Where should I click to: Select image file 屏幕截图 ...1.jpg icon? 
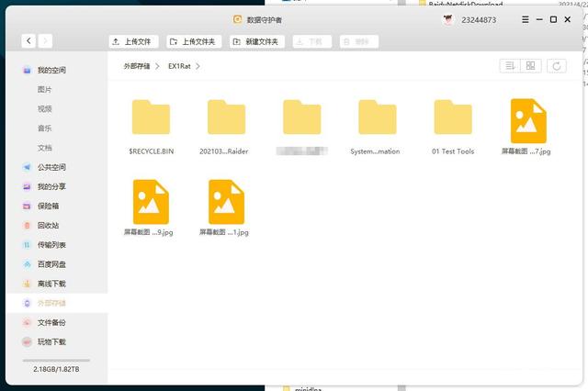click(x=227, y=202)
